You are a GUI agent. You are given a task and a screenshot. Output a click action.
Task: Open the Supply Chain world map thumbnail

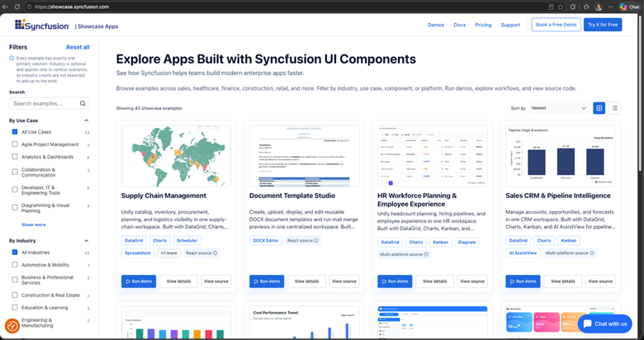click(x=176, y=156)
